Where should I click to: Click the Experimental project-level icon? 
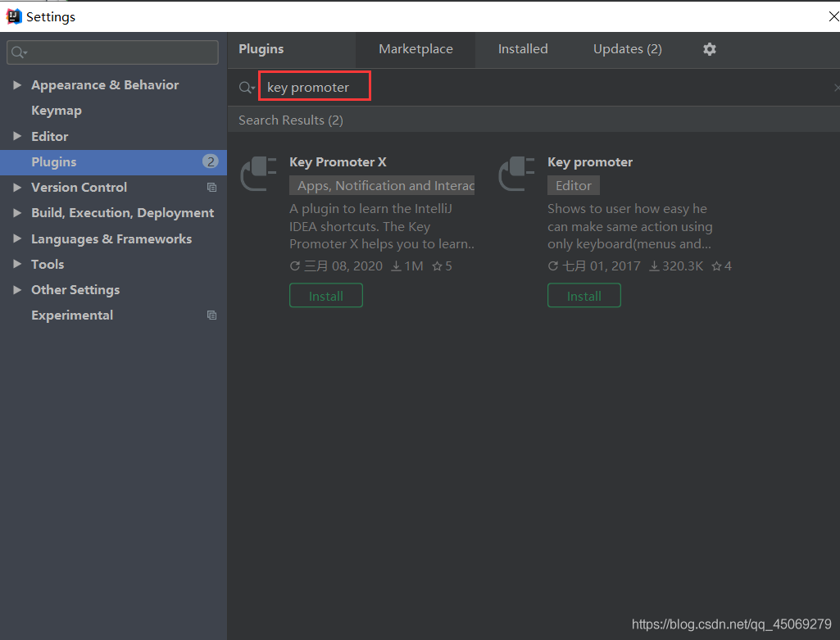(x=211, y=315)
